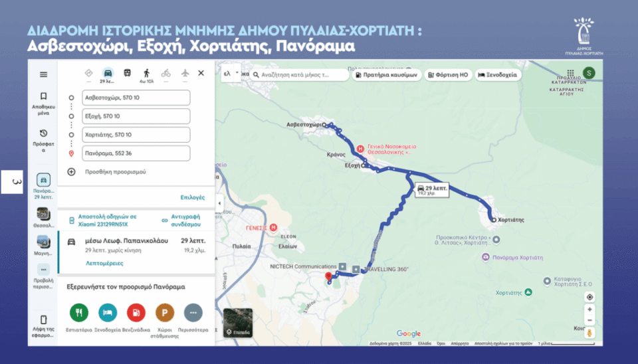
Task: Open Recents (Πρόσφατα) in sidebar
Action: pos(43,140)
